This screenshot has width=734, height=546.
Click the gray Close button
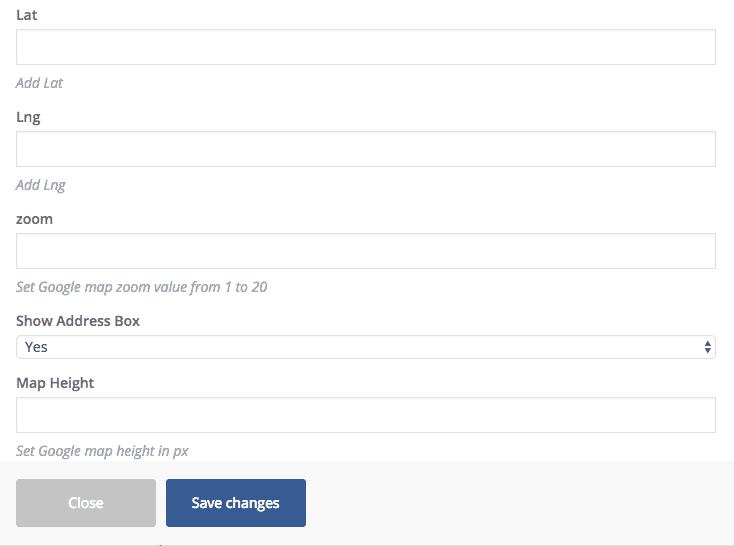86,503
